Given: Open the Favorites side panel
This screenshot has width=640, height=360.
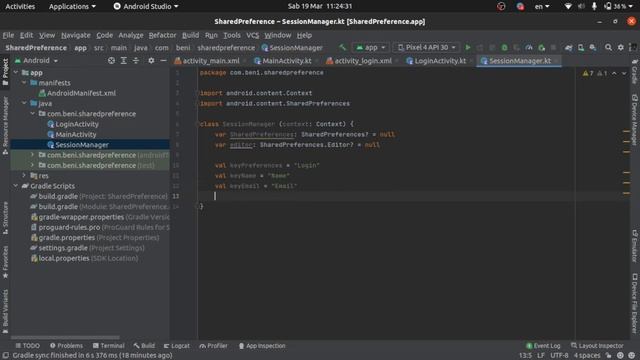Looking at the screenshot, I should point(5,262).
